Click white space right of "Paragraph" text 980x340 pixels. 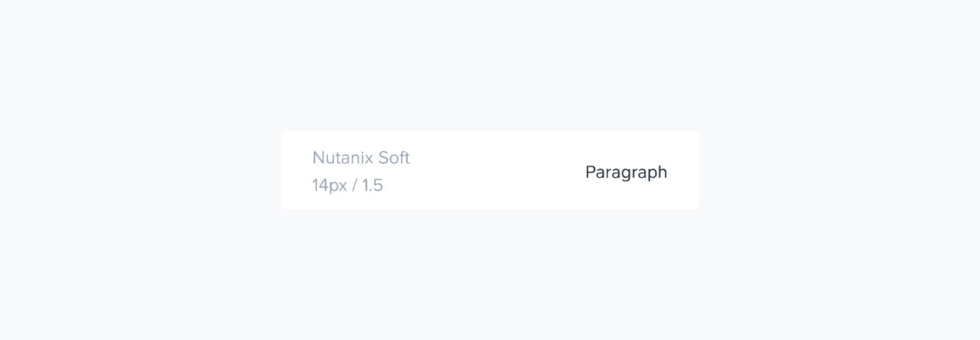683,173
